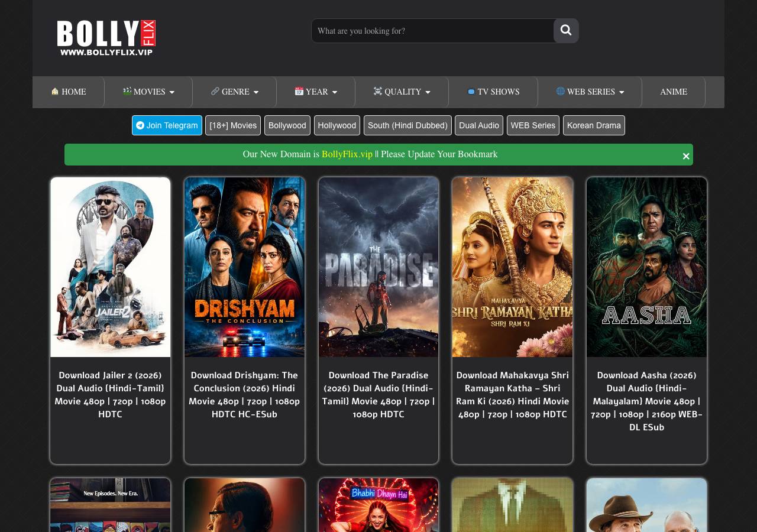Click 'Download Drishyam: The Conclusion' title link
This screenshot has width=757, height=532.
(x=244, y=395)
